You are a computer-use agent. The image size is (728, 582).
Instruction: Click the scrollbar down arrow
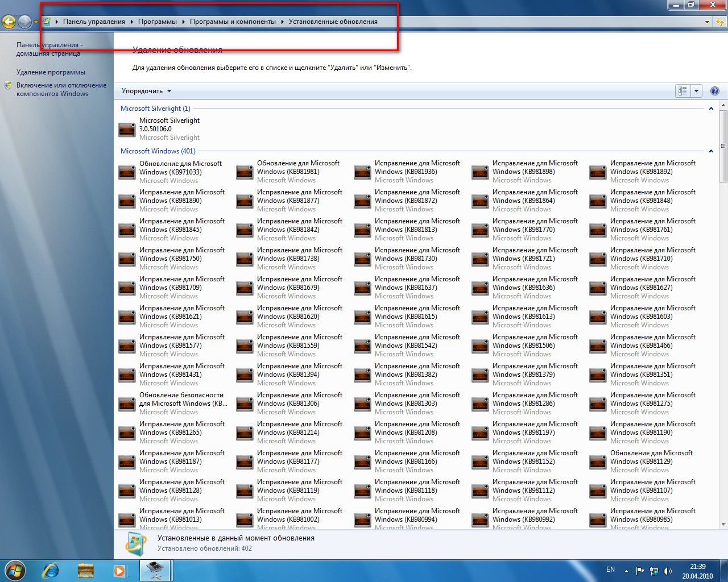click(x=723, y=524)
